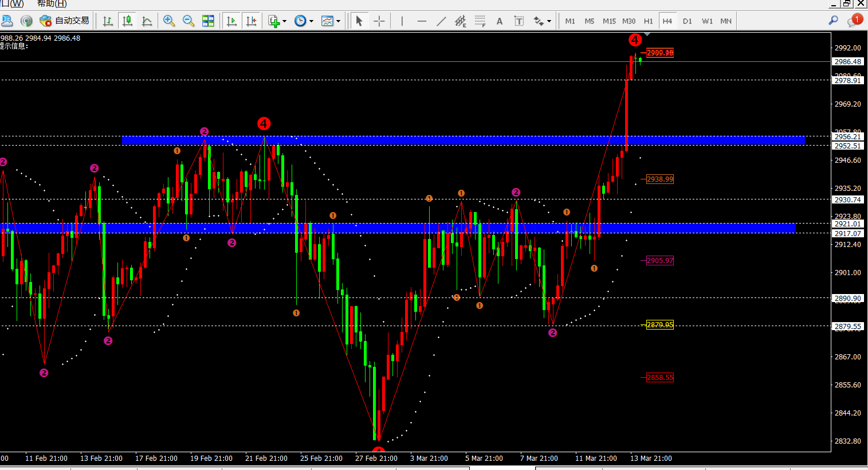This screenshot has height=470, width=868.
Task: Click the 2890.90 level axis label
Action: tap(847, 299)
